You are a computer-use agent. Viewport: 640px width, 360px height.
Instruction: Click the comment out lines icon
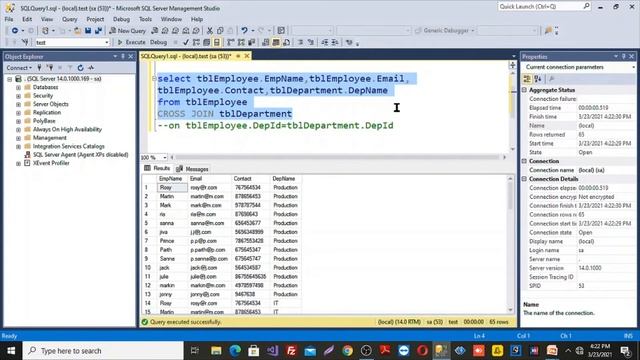click(x=300, y=42)
